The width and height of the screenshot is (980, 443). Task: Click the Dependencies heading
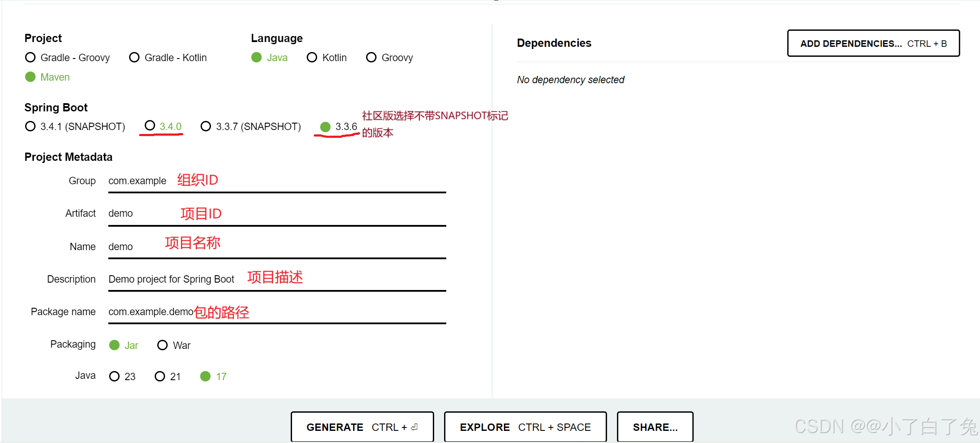pyautogui.click(x=554, y=43)
